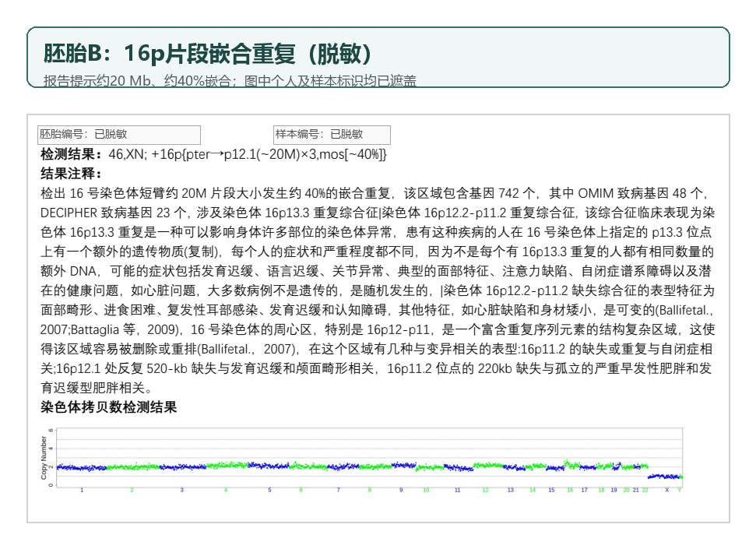756x549 pixels.
Task: Click chromosome label X on the x-axis
Action: click(x=667, y=490)
